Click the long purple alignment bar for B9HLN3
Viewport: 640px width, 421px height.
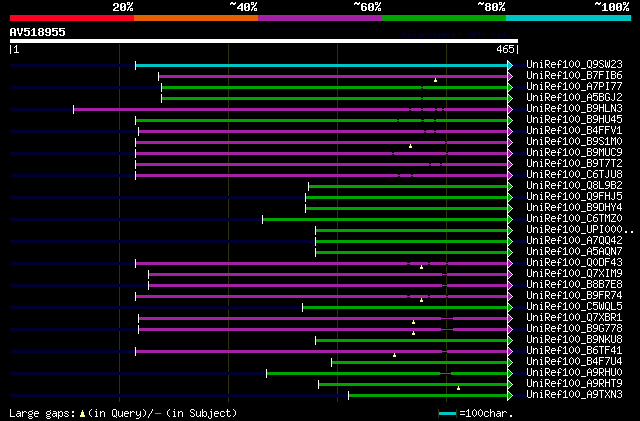[291, 109]
